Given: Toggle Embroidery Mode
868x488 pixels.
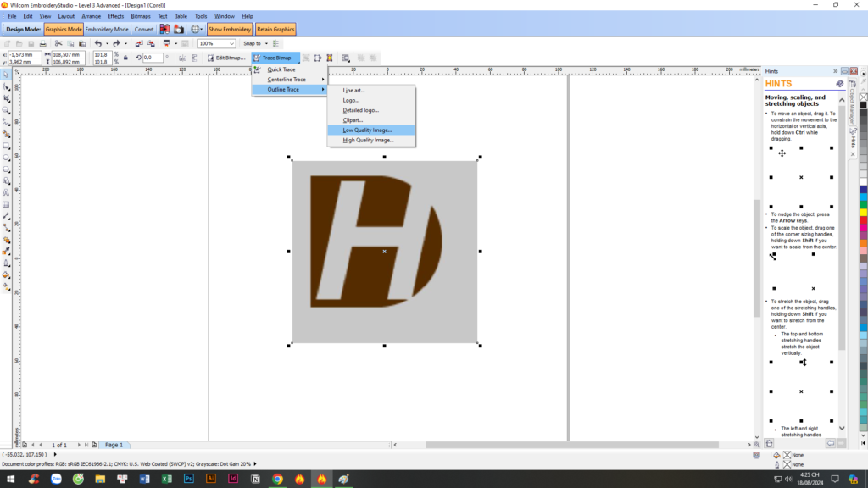Looking at the screenshot, I should (107, 29).
